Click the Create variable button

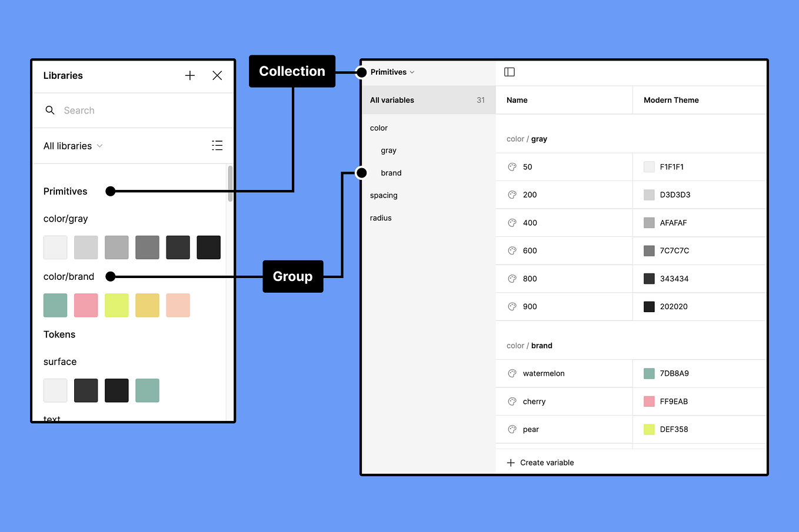[540, 463]
